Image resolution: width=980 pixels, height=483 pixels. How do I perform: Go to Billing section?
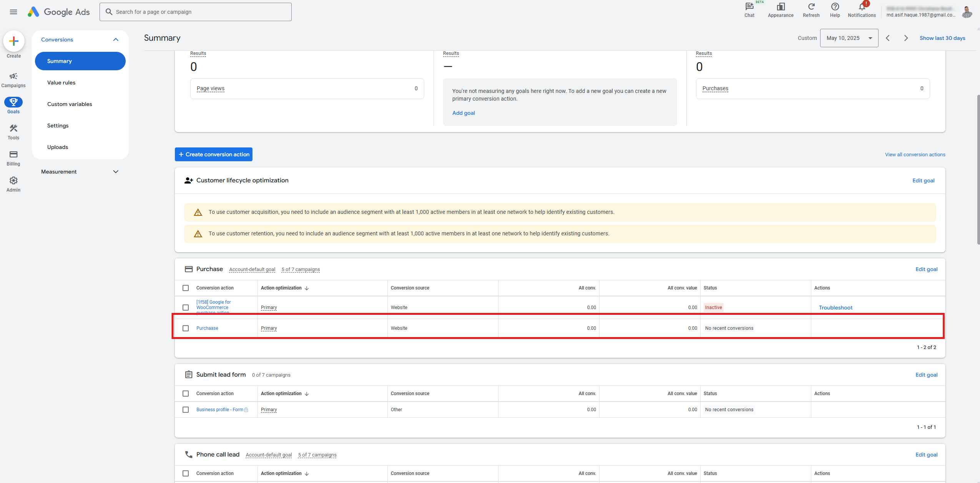(x=13, y=158)
